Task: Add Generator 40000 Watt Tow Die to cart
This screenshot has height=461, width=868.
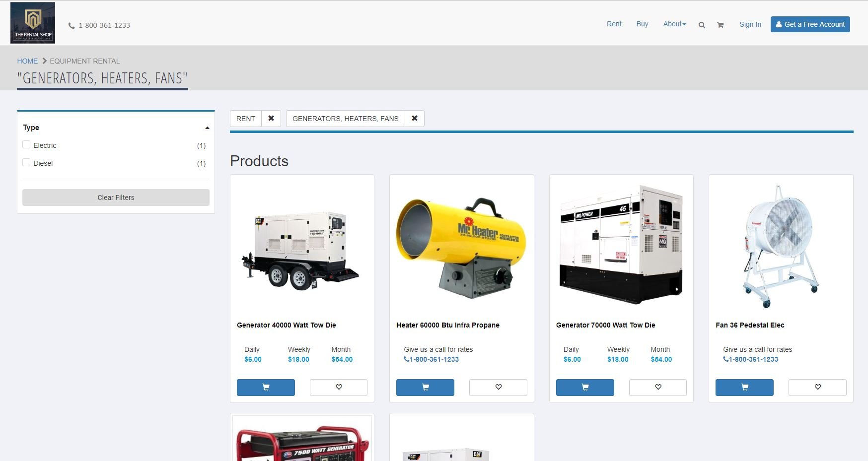Action: click(266, 388)
